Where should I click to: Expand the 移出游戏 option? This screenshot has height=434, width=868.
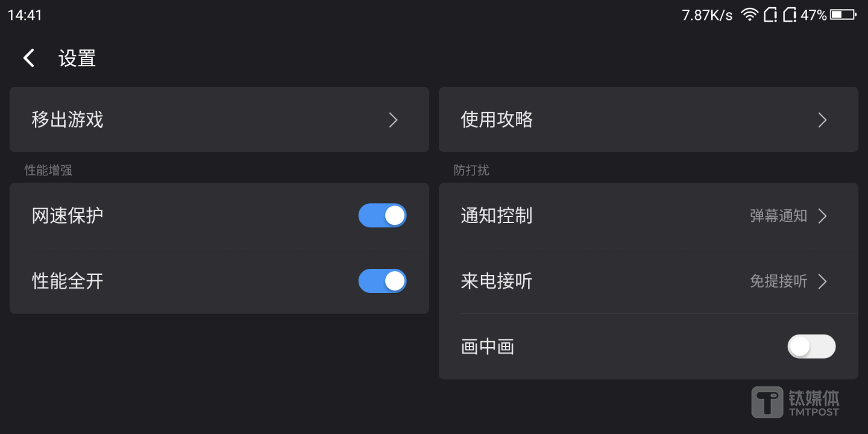(219, 119)
